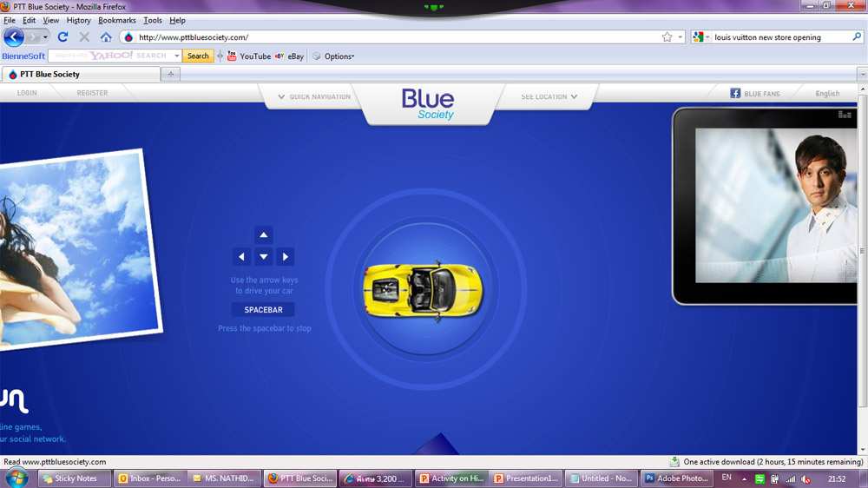
Task: Open YouTube from the toolbar
Action: point(248,56)
